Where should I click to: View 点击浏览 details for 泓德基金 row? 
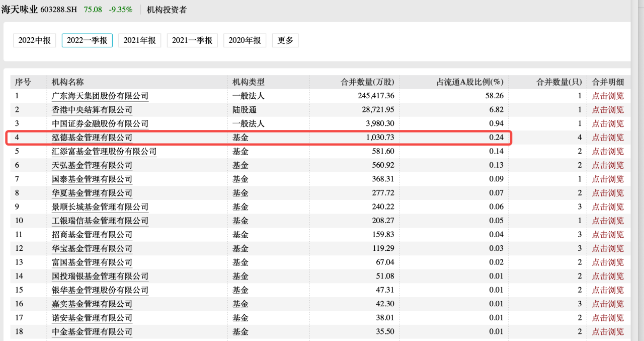pos(607,138)
